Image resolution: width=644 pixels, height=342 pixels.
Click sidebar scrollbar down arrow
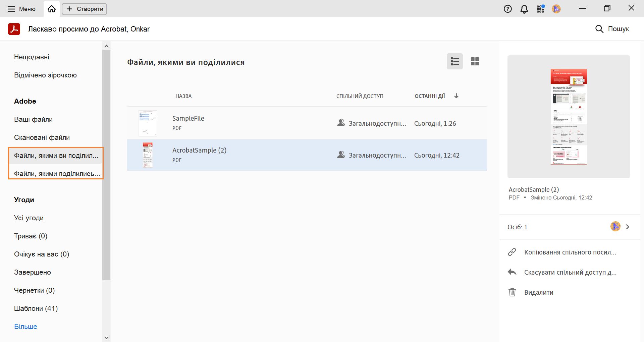point(107,338)
